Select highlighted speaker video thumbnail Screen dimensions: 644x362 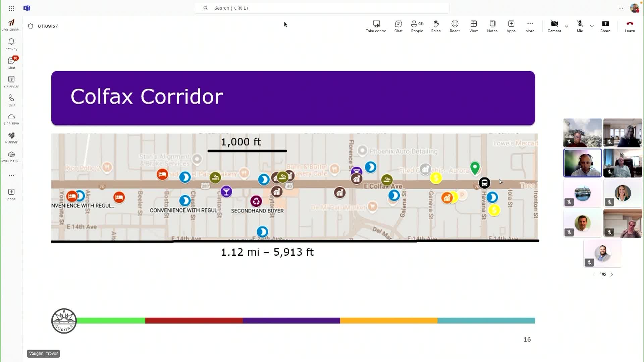[x=582, y=163]
